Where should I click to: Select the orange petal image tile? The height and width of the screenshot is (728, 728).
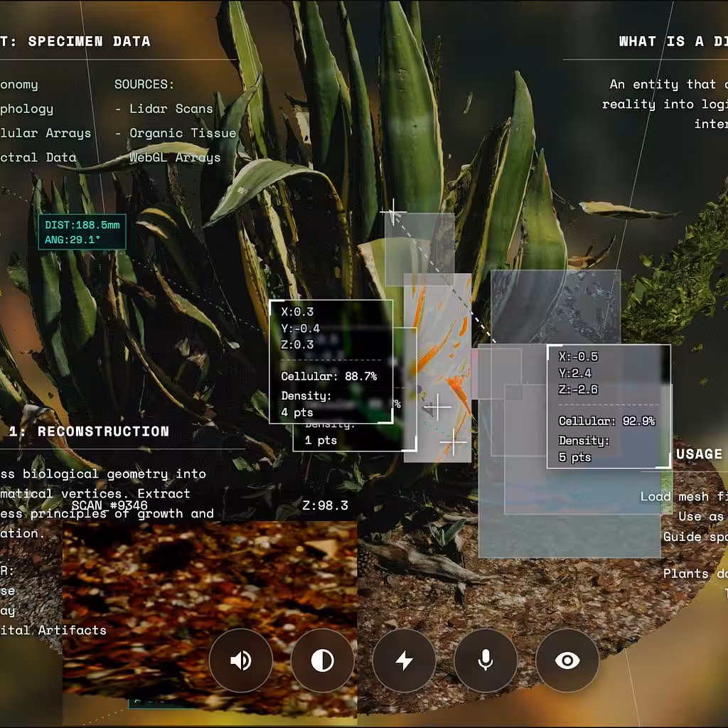point(437,368)
